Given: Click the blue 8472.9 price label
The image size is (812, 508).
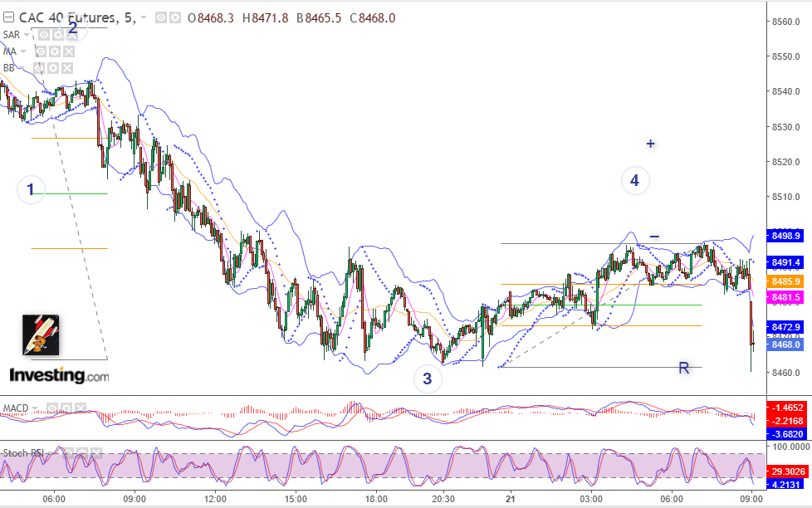Looking at the screenshot, I should (785, 327).
